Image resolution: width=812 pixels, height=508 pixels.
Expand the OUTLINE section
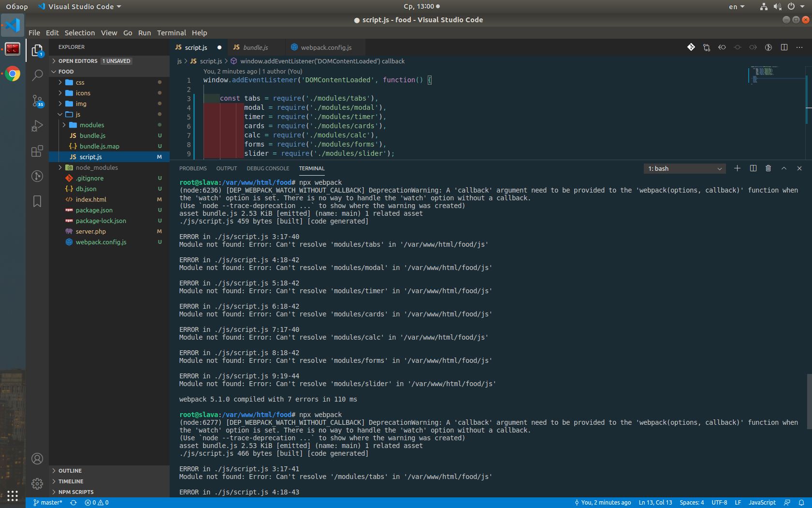pyautogui.click(x=109, y=471)
